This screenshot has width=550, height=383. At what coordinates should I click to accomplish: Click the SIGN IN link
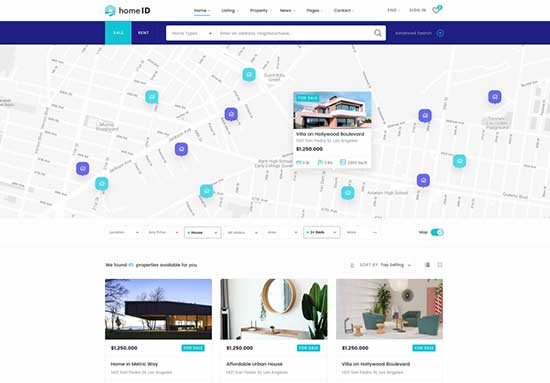pyautogui.click(x=417, y=11)
